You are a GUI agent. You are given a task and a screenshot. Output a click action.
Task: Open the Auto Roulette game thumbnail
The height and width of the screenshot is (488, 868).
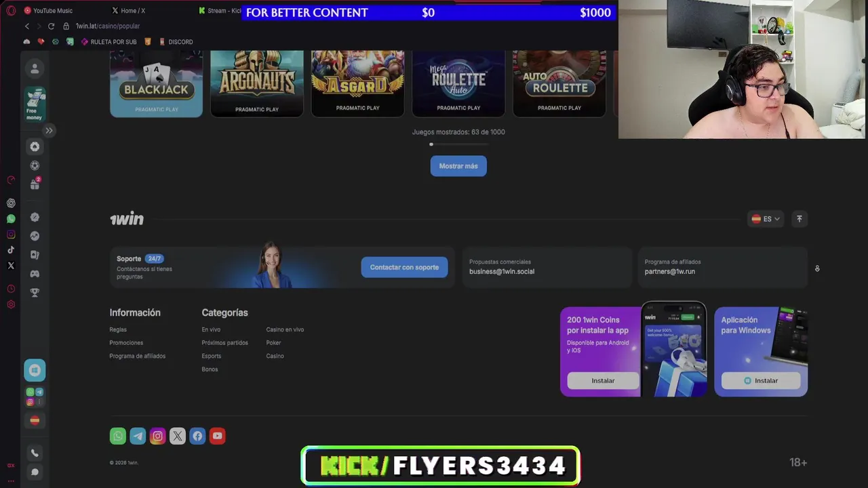click(x=559, y=84)
